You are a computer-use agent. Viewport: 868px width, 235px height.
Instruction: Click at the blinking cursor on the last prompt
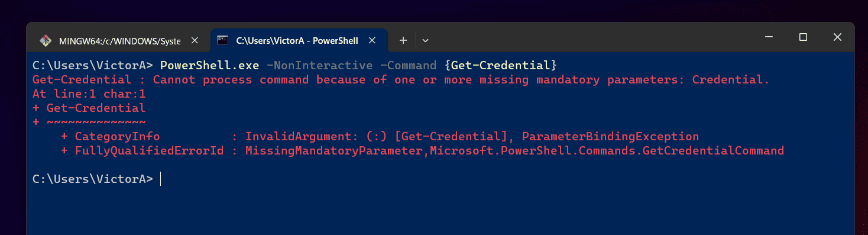(161, 179)
